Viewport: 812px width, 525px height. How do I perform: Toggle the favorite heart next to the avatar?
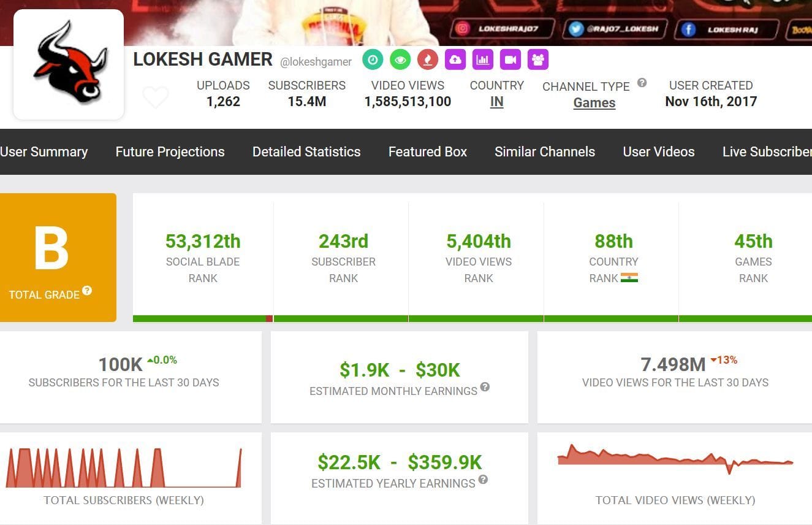pyautogui.click(x=156, y=96)
